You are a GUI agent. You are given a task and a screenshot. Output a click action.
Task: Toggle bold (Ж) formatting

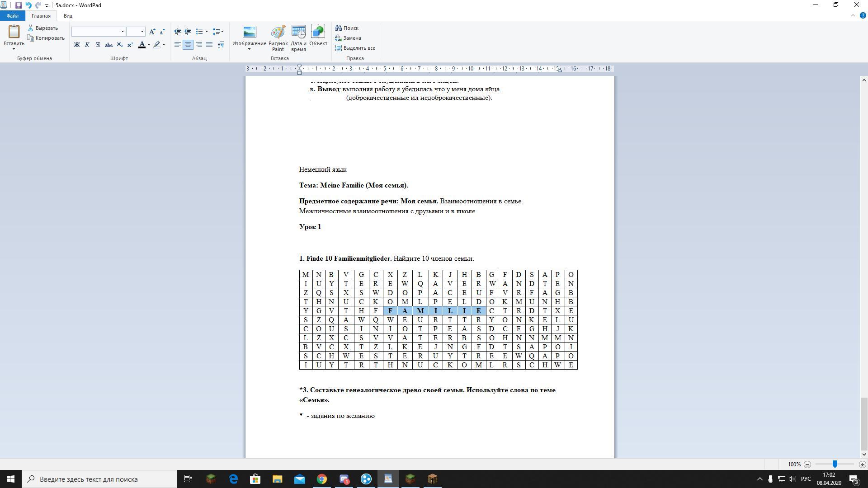[77, 45]
